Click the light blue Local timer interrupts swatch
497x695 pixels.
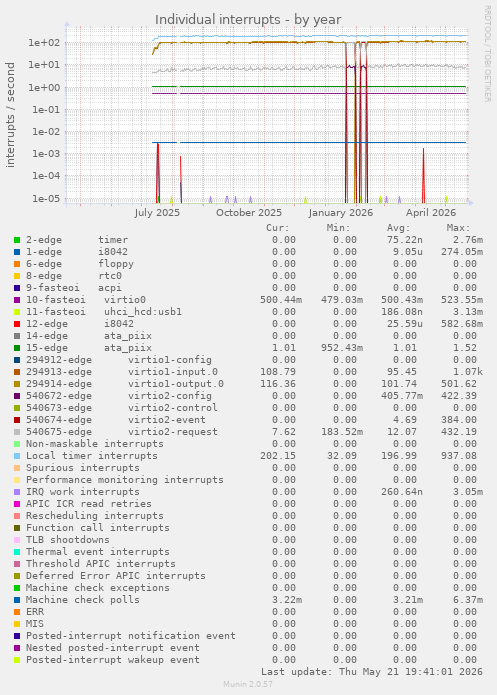coord(17,456)
